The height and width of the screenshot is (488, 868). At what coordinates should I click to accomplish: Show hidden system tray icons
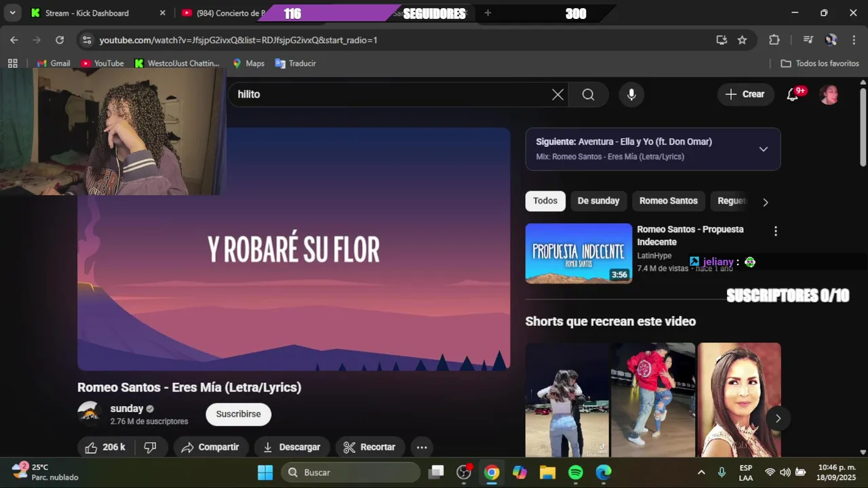(701, 472)
